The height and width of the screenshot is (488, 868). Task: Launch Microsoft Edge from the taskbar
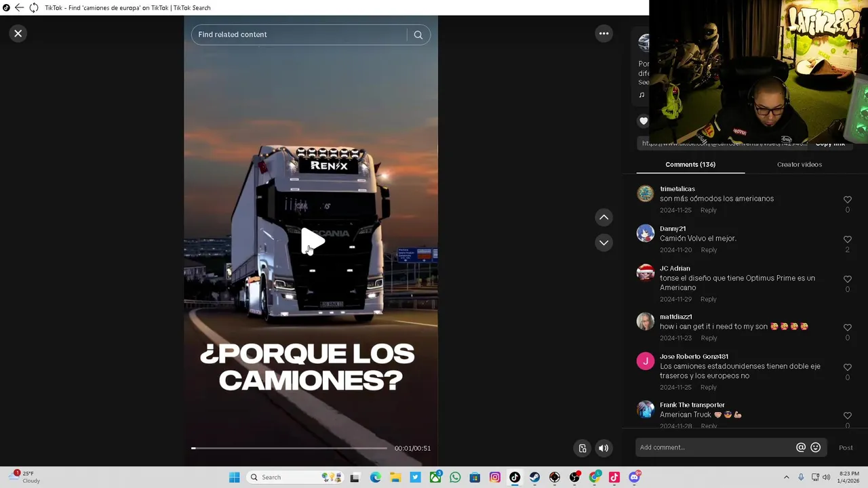click(x=375, y=477)
